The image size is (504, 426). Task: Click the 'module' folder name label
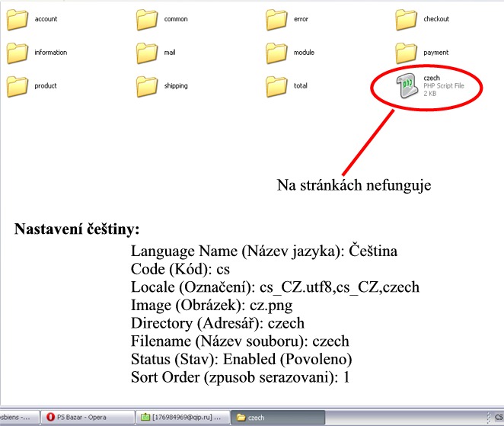[x=304, y=53]
